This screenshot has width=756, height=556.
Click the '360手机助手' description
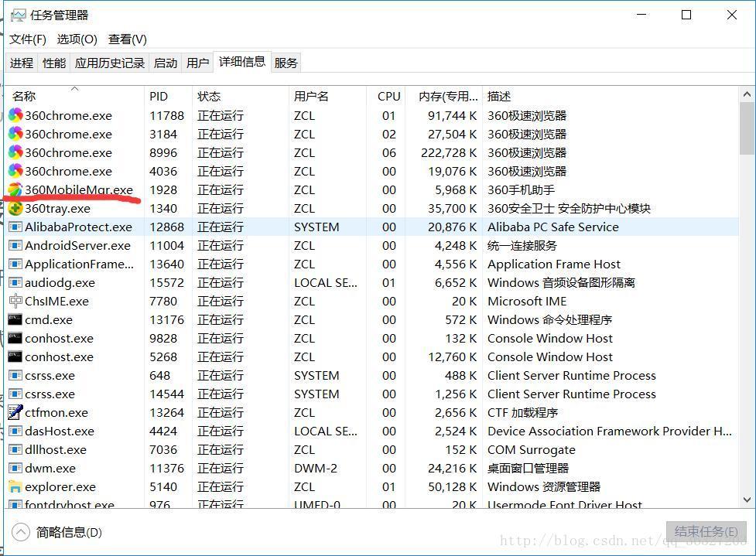[x=522, y=189]
